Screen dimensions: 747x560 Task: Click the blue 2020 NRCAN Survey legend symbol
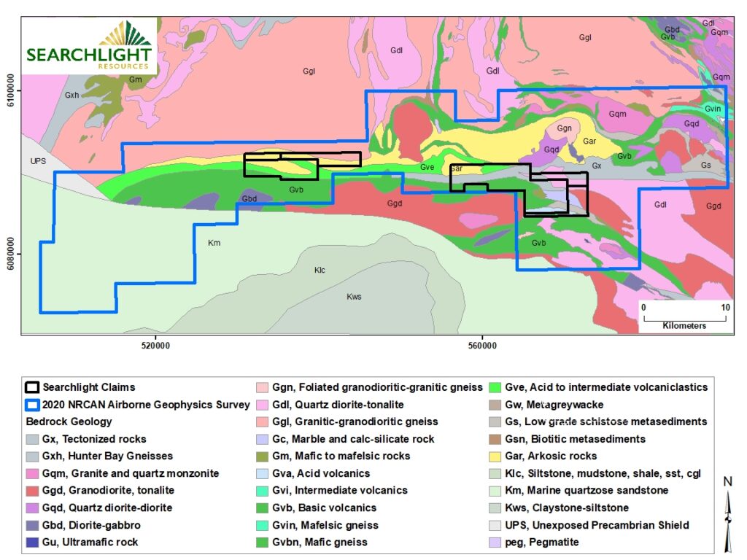point(33,405)
